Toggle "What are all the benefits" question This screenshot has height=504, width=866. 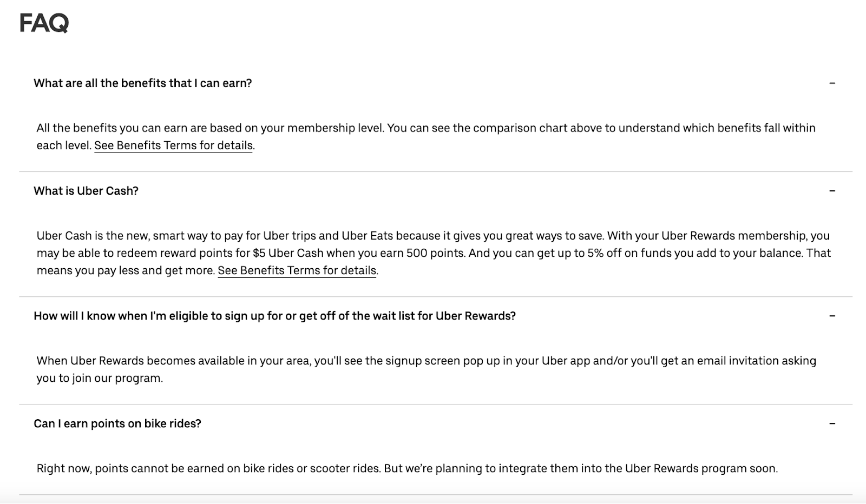coord(143,83)
